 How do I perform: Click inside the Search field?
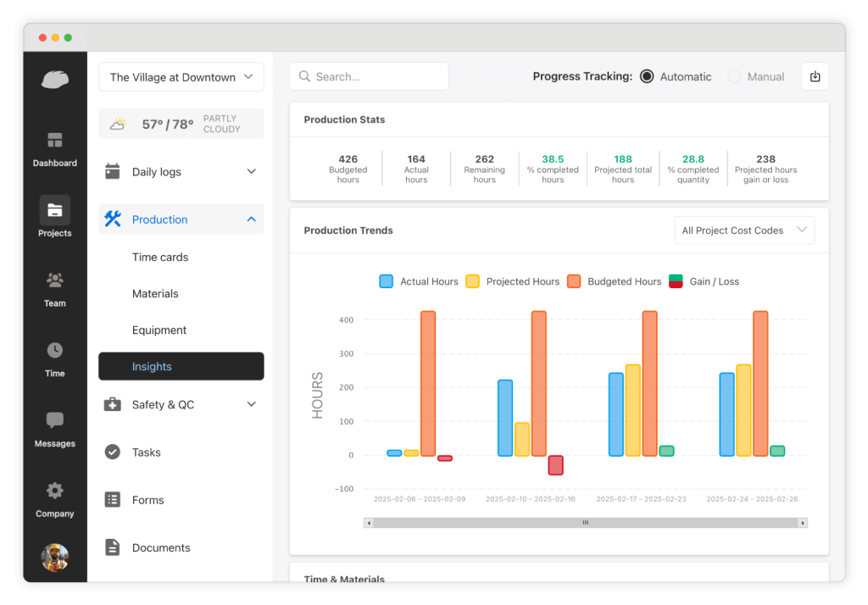(369, 76)
